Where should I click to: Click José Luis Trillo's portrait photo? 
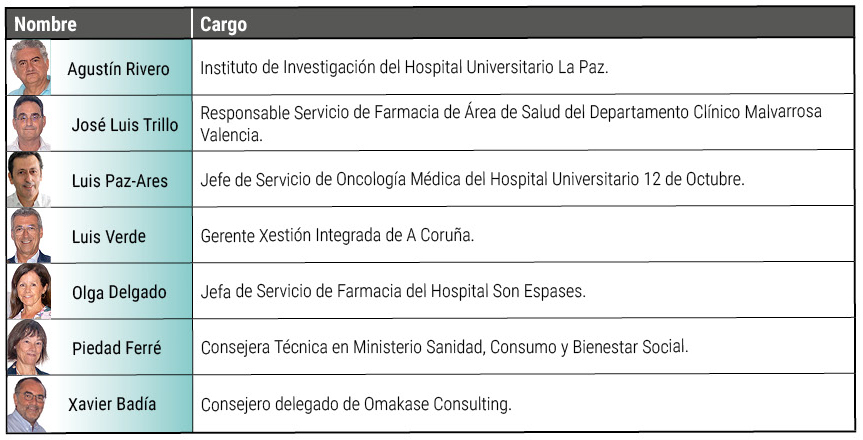point(29,123)
